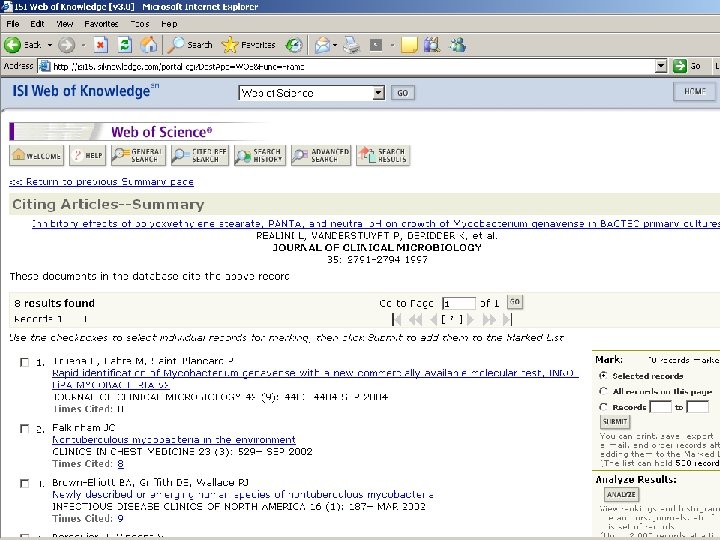Open Search History tool button
The height and width of the screenshot is (540, 720).
pos(259,155)
